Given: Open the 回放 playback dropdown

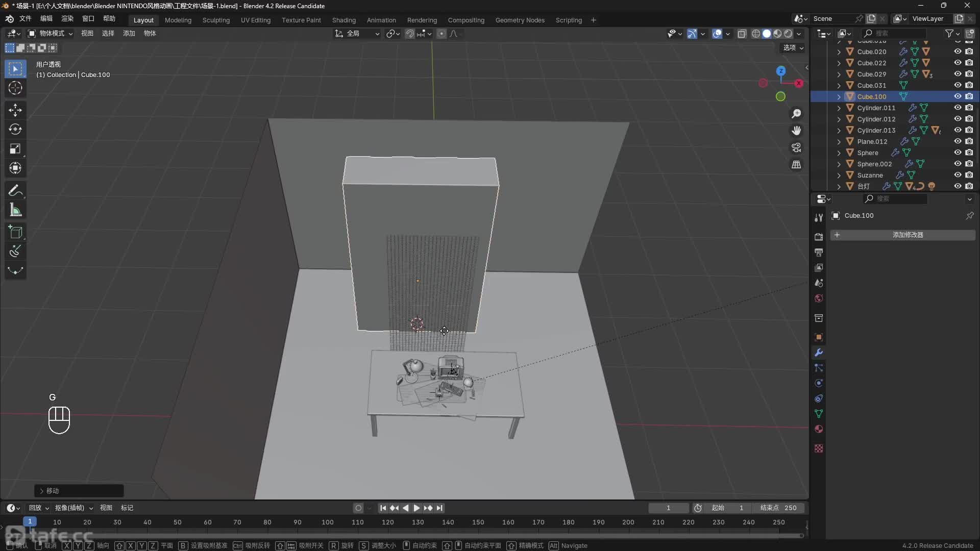Looking at the screenshot, I should point(38,508).
